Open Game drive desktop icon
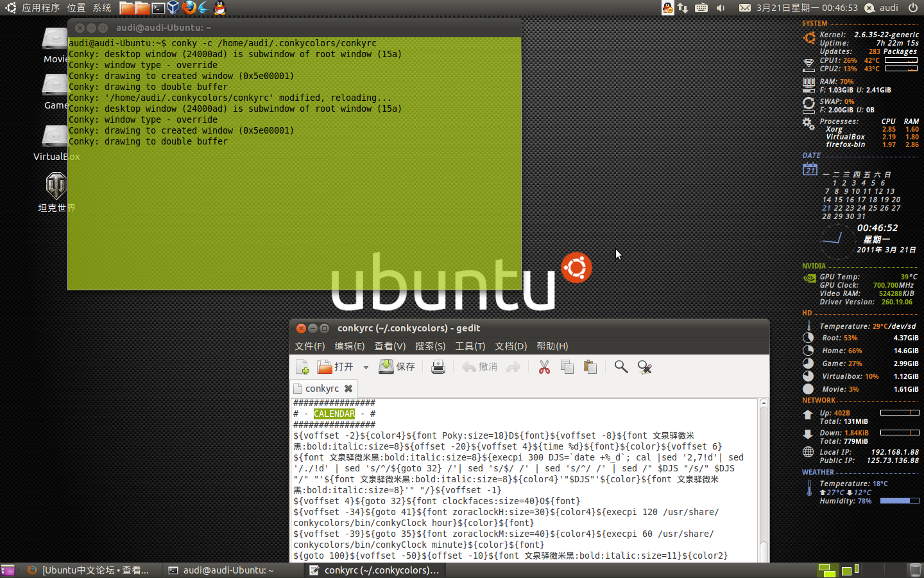 tap(55, 92)
